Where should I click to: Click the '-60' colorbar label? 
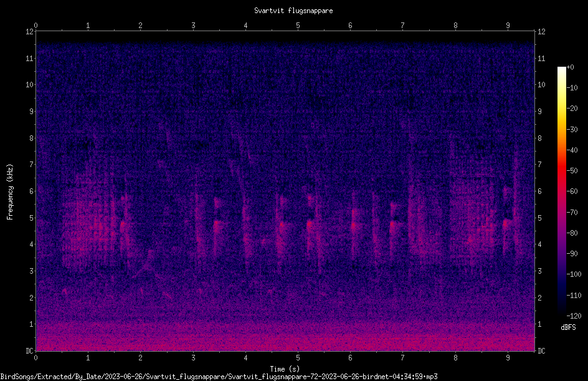click(572, 191)
